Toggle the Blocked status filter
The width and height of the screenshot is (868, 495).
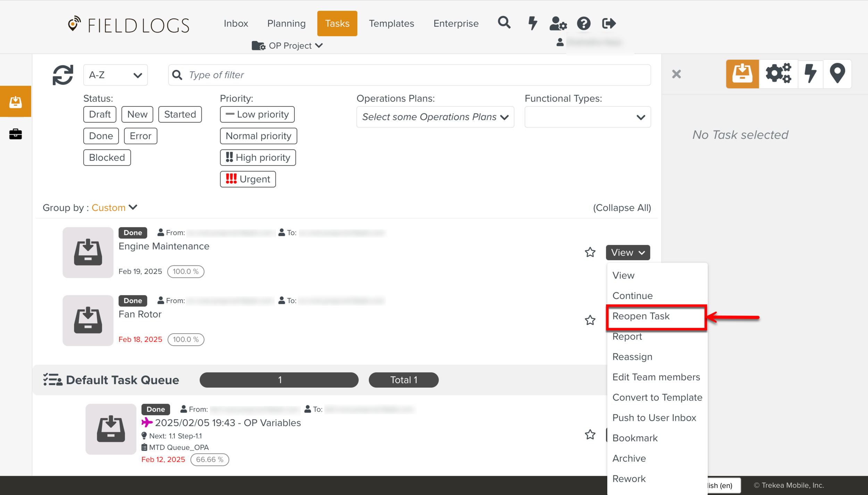tap(107, 157)
